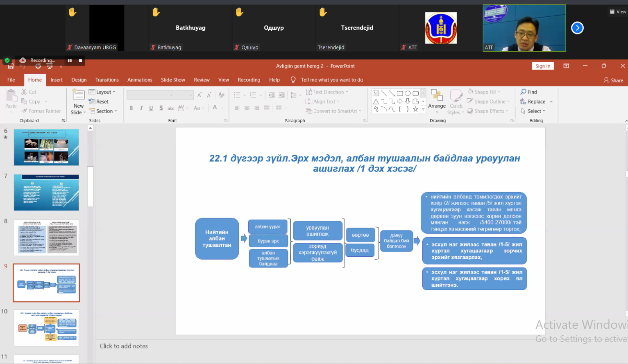
Task: Switch to the Slide Show tab
Action: click(173, 80)
